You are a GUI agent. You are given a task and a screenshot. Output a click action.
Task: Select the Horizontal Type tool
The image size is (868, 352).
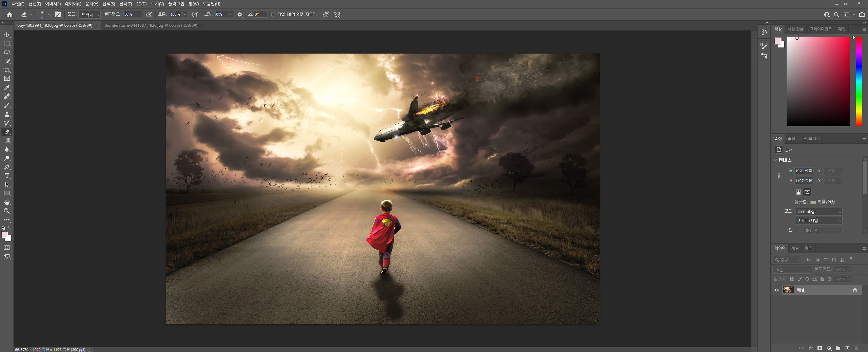[7, 176]
